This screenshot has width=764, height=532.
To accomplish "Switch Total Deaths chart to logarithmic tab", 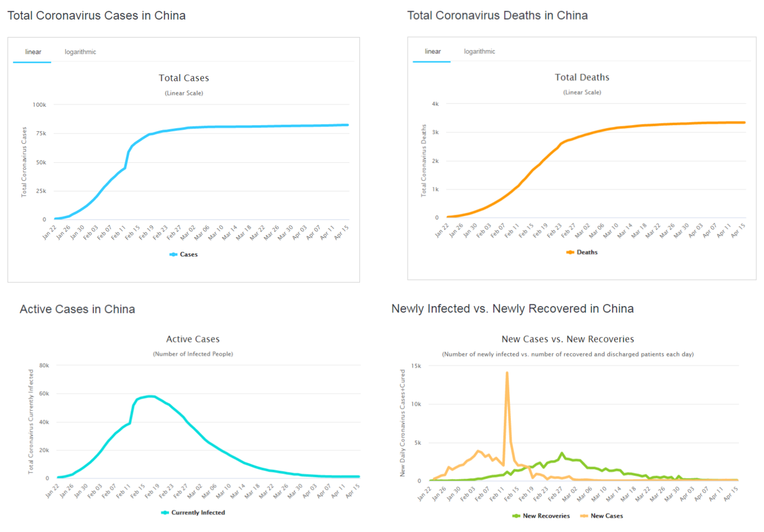I will point(480,51).
